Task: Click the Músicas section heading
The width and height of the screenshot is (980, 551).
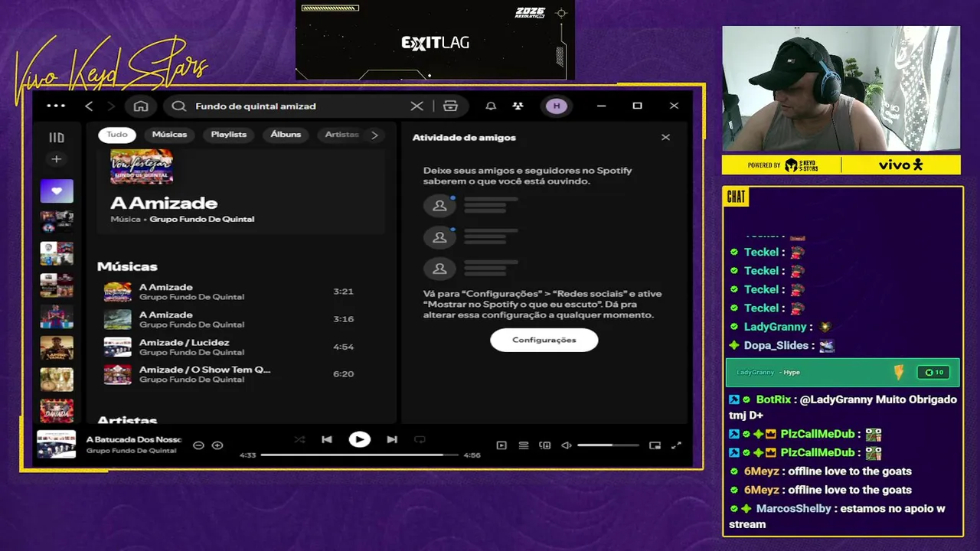Action: pyautogui.click(x=127, y=266)
